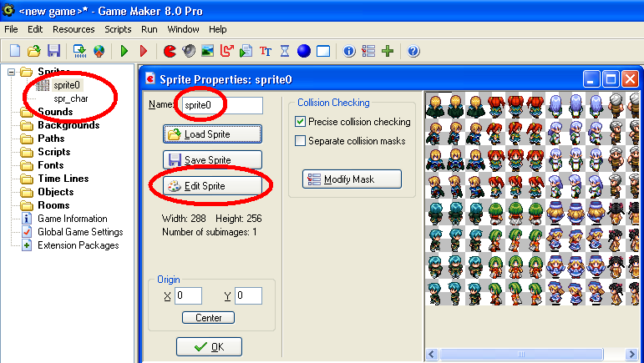Click the Center origin button
644x363 pixels.
point(208,318)
